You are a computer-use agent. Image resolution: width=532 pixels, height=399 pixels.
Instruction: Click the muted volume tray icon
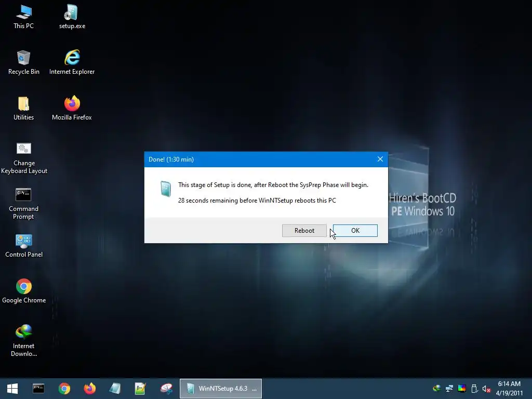(486, 389)
